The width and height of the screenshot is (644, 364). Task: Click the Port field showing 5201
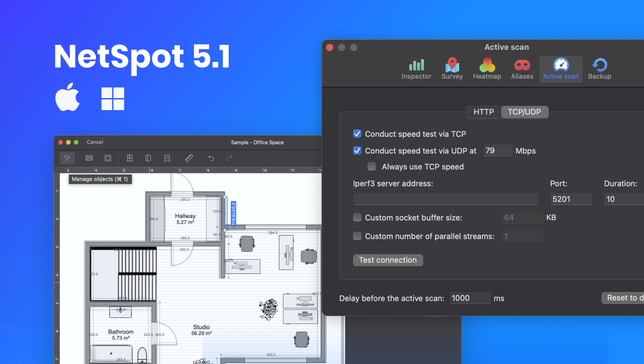pos(571,199)
